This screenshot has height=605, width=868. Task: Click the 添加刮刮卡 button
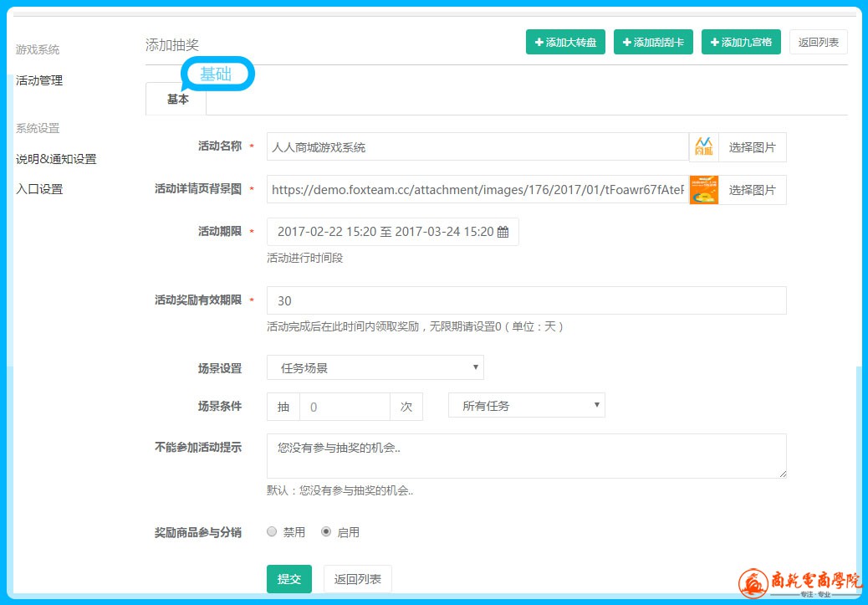[x=653, y=42]
